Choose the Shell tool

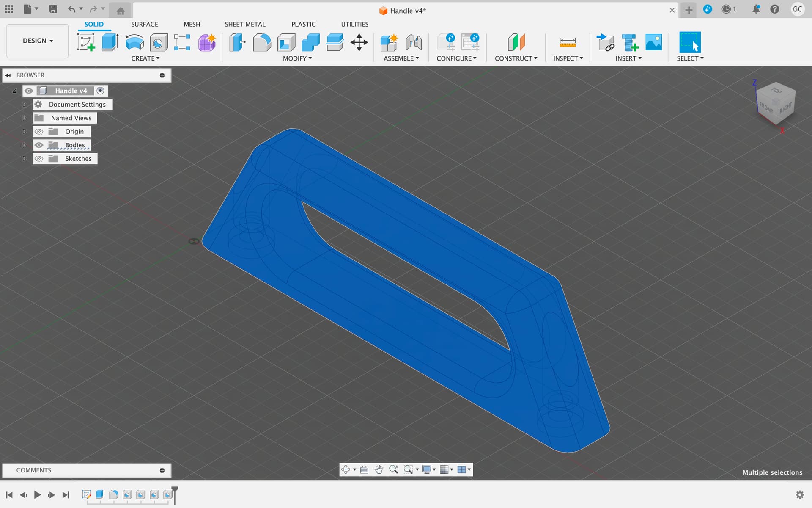pos(286,42)
